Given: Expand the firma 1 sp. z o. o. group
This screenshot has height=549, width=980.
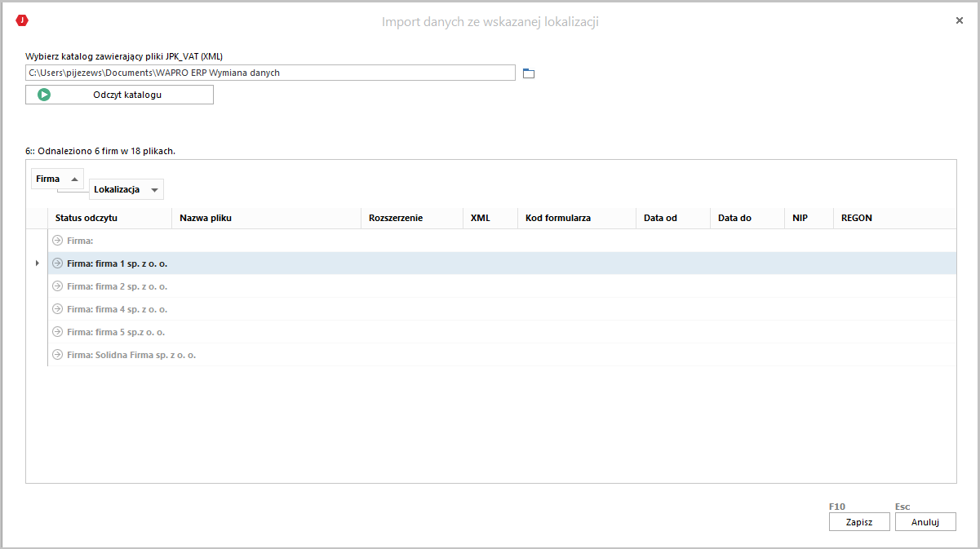Looking at the screenshot, I should click(x=58, y=263).
